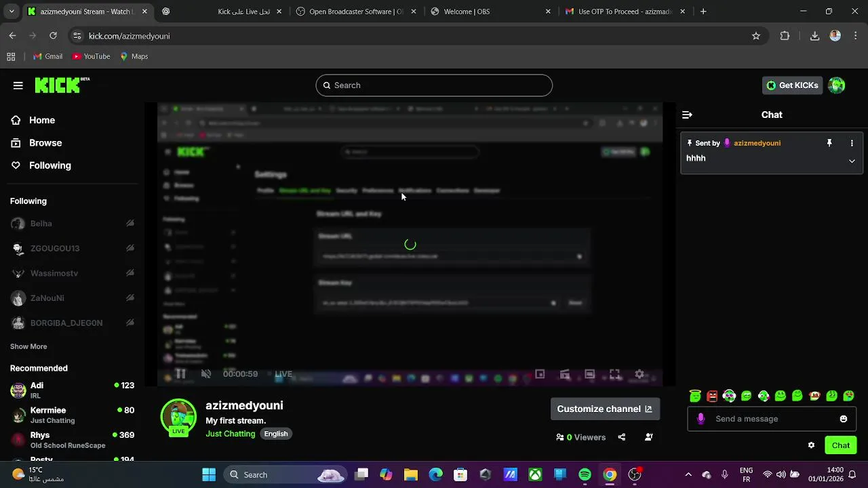Switch to Open Broadcaster Software tab
Screen dimensions: 868x488
pyautogui.click(x=357, y=12)
